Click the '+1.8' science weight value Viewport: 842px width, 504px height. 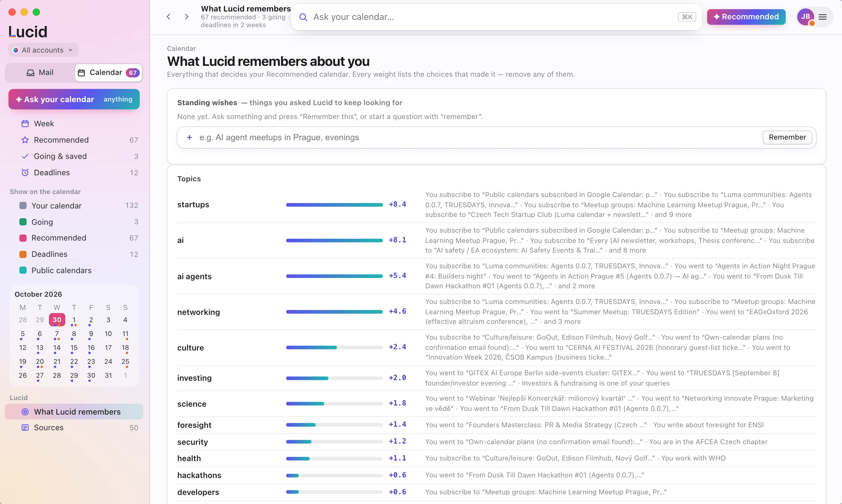click(x=397, y=403)
